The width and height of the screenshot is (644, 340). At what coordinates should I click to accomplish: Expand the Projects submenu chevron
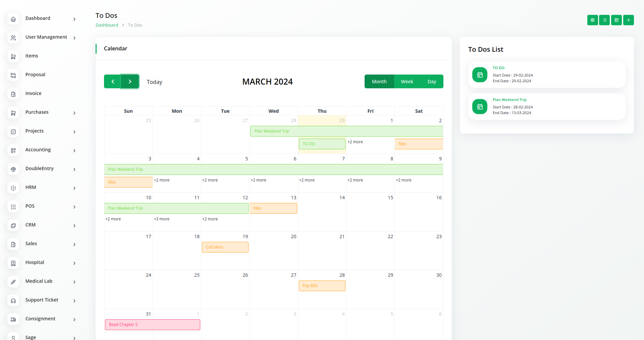(x=74, y=132)
